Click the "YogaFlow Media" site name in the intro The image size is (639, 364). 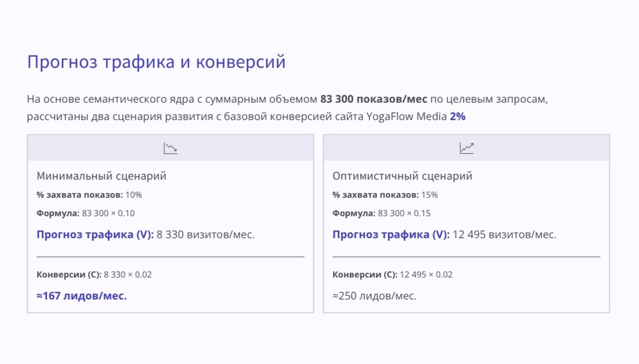pos(406,116)
